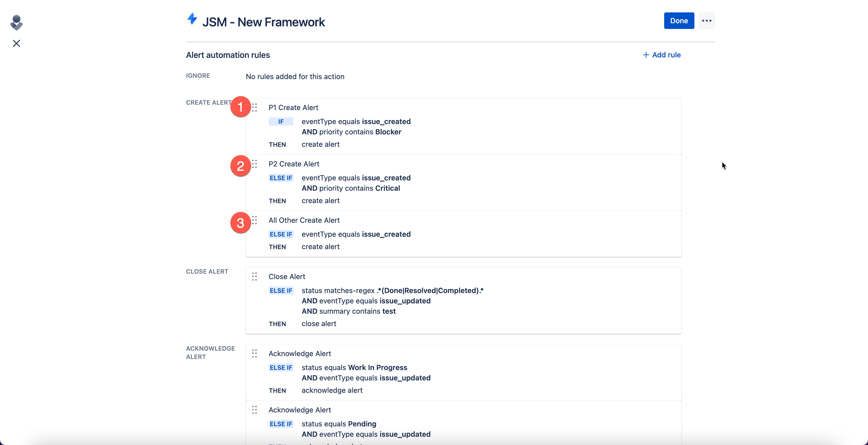
Task: Open the Close Alert rule
Action: tap(287, 277)
